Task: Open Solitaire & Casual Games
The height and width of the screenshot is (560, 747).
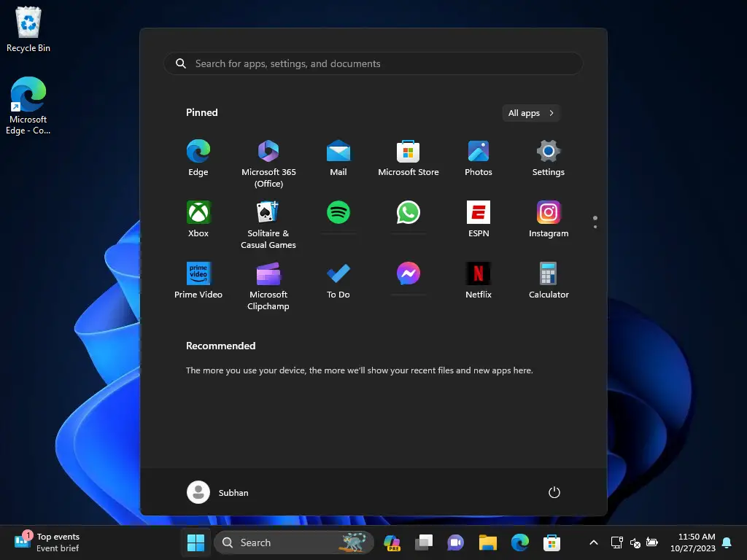Action: click(x=268, y=225)
